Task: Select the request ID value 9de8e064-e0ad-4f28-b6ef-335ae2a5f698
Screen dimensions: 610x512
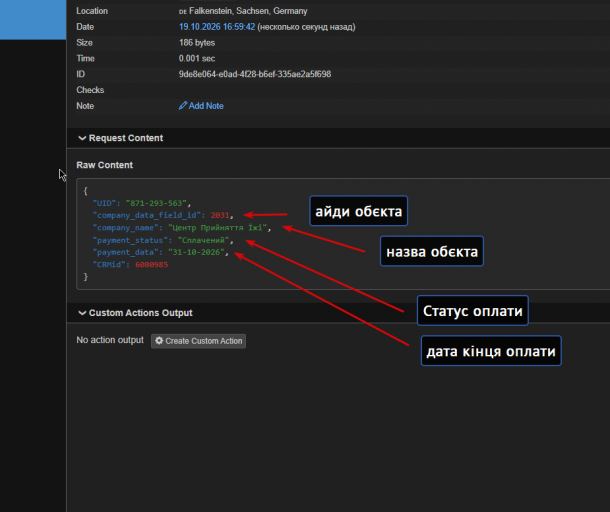Action: (x=255, y=74)
